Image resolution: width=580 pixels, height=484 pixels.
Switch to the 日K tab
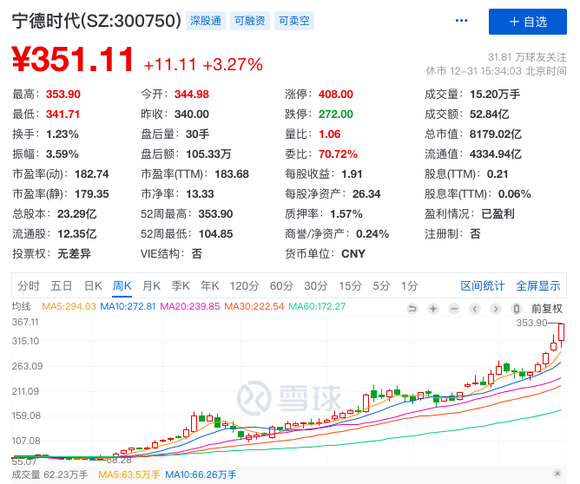coord(93,286)
